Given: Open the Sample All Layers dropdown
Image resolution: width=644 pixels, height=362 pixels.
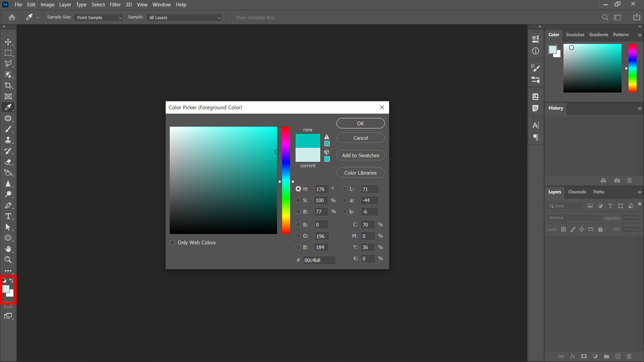Looking at the screenshot, I should [184, 18].
